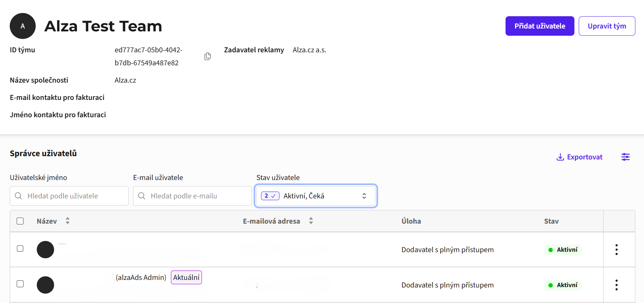Image resolution: width=644 pixels, height=303 pixels.
Task: Sort the table by Název column
Action: coord(67,221)
